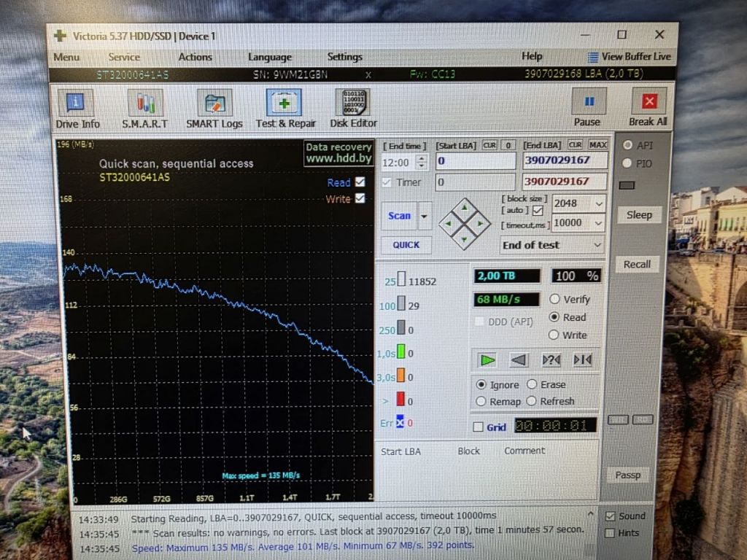
Task: Switch to Test & Repair view
Action: coord(285,109)
